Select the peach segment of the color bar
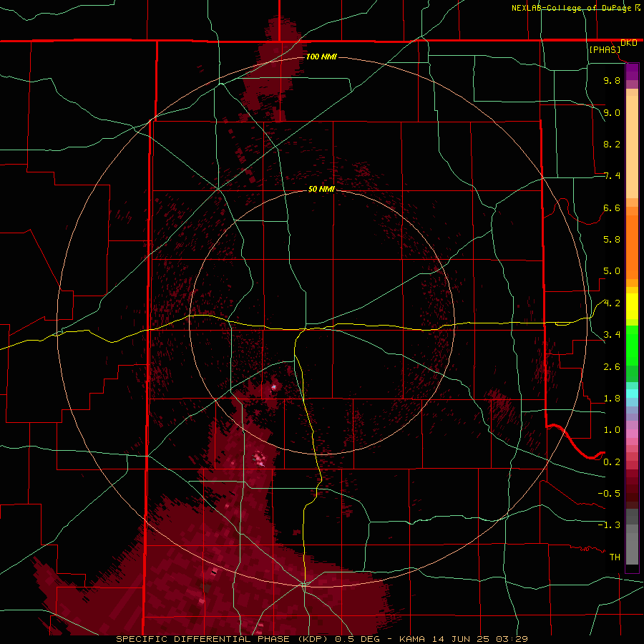644x644 pixels. (632, 147)
